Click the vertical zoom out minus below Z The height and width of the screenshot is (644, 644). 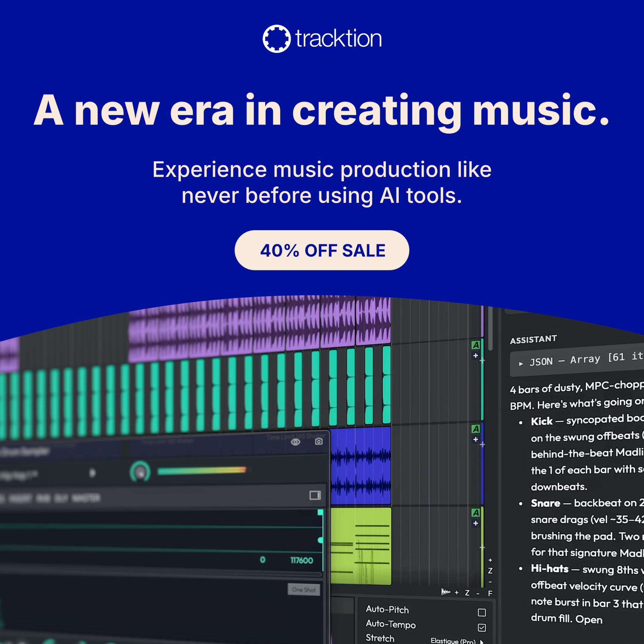click(x=490, y=582)
